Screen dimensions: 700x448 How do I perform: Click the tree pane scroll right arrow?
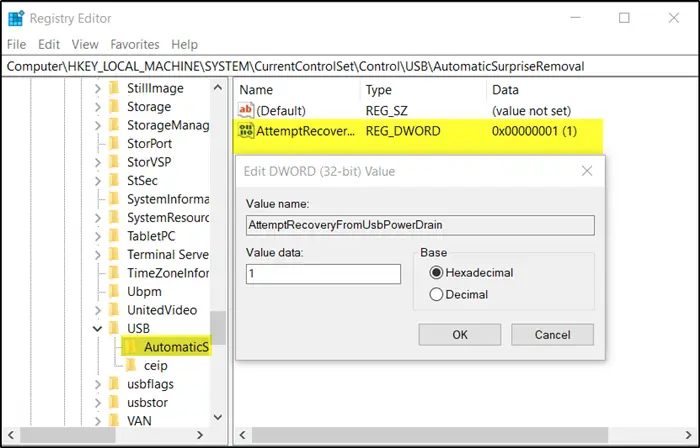pos(200,435)
